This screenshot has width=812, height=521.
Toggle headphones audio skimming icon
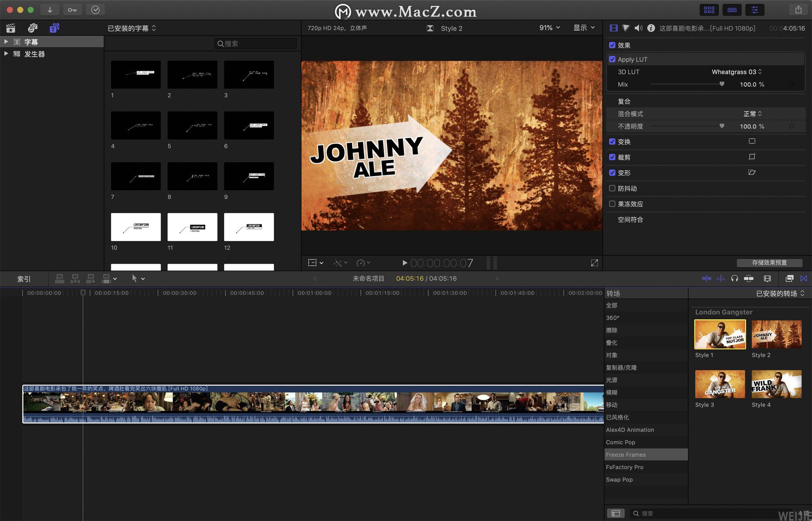[735, 278]
